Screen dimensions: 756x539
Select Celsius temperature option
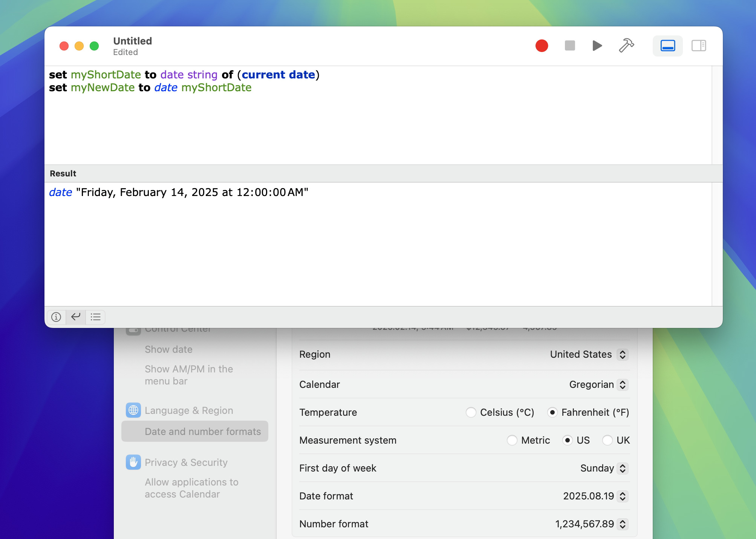click(x=471, y=412)
